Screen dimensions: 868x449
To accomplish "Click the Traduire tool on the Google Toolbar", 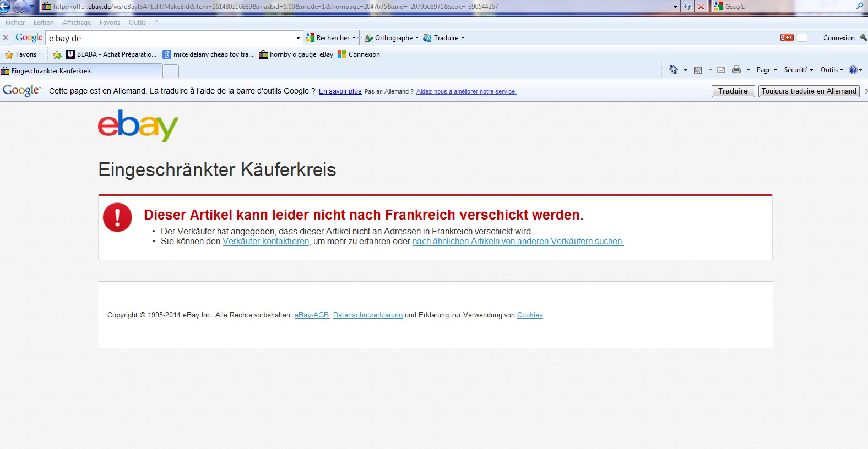I will click(441, 38).
